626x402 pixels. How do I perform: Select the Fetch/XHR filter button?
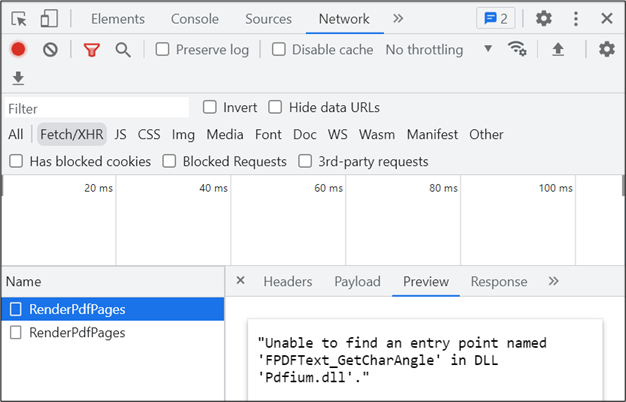pos(72,134)
